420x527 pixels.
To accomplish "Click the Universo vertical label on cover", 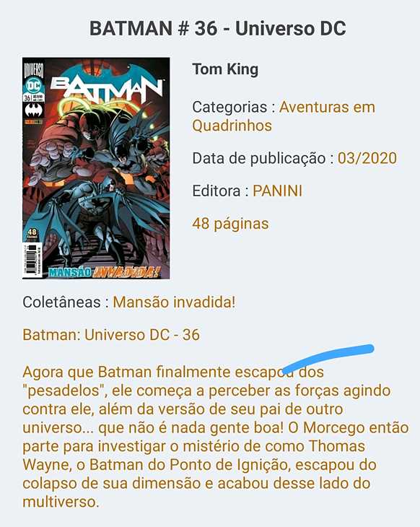I will [x=34, y=69].
